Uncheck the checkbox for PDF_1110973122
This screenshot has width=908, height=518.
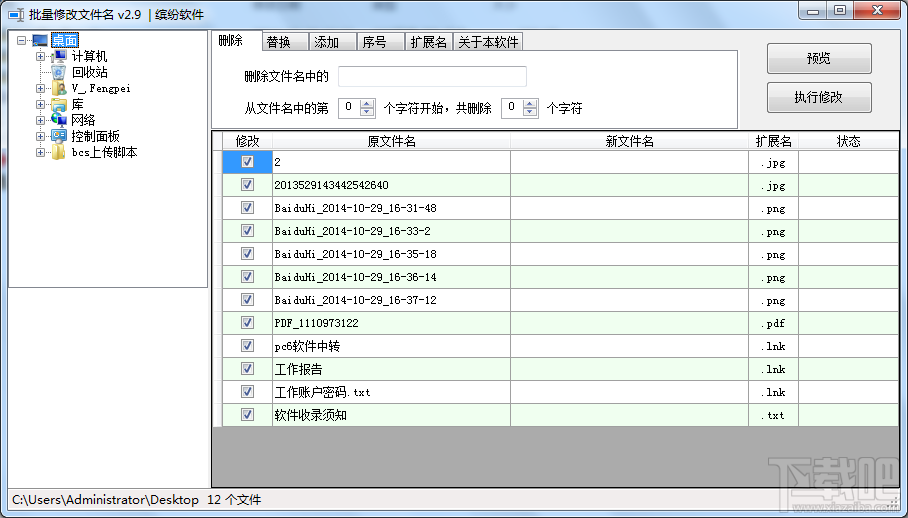pos(247,322)
